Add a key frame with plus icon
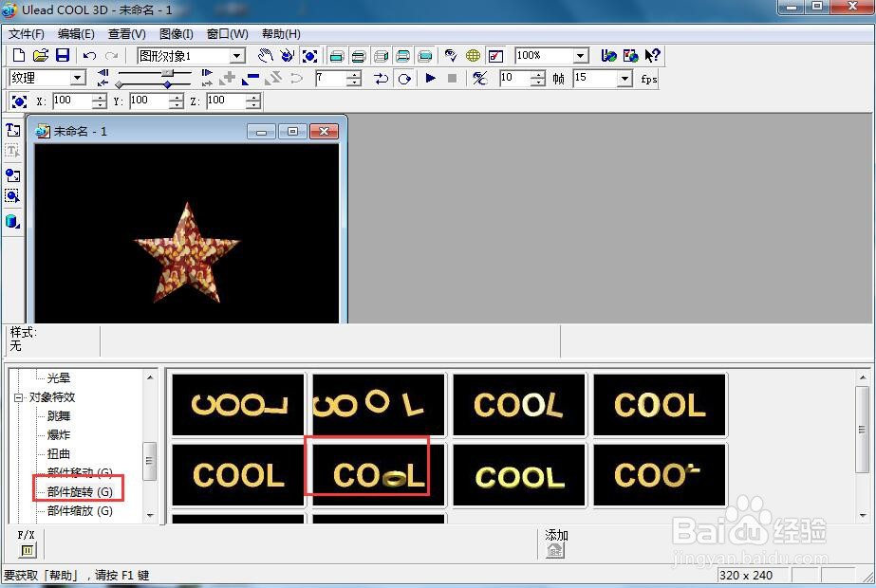The width and height of the screenshot is (876, 588). tap(228, 78)
